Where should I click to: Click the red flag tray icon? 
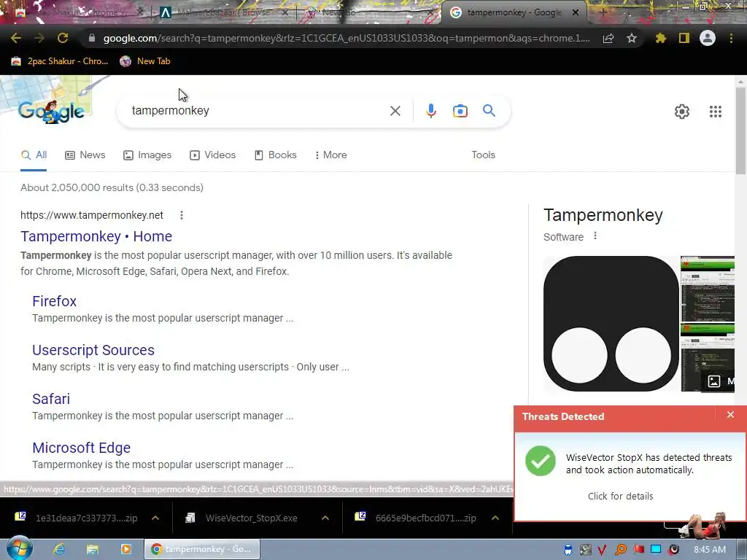pos(638,550)
